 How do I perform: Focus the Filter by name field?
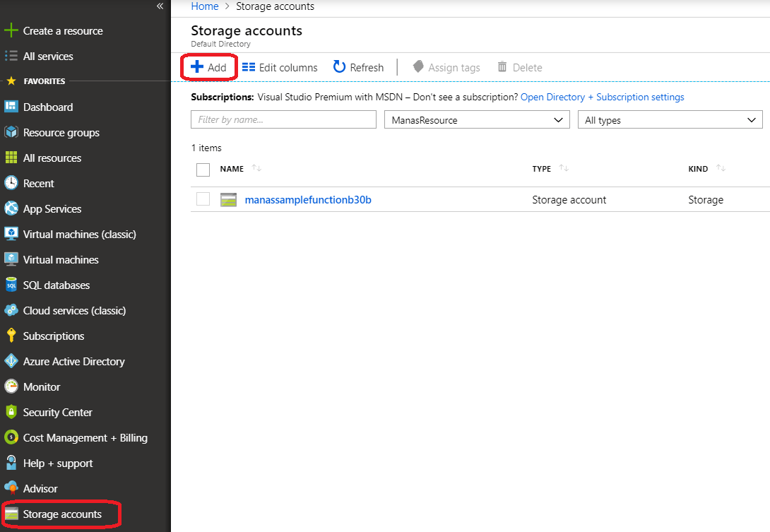[283, 120]
